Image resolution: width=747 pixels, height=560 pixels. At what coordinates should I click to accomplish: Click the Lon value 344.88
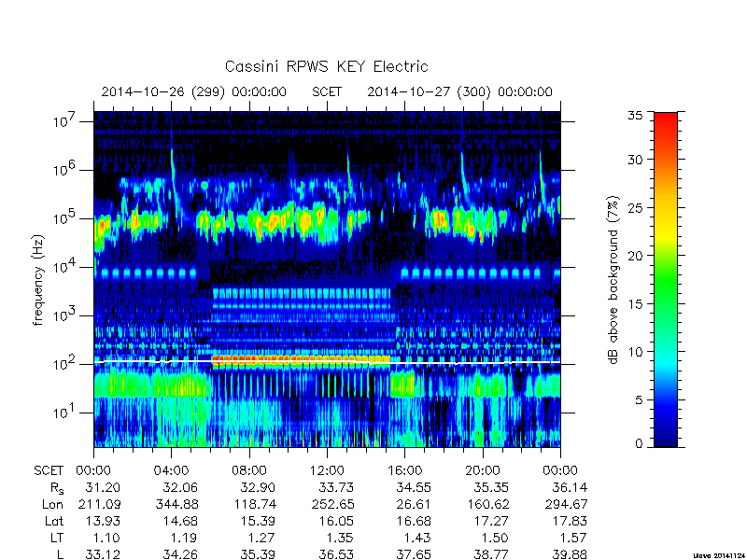point(176,504)
